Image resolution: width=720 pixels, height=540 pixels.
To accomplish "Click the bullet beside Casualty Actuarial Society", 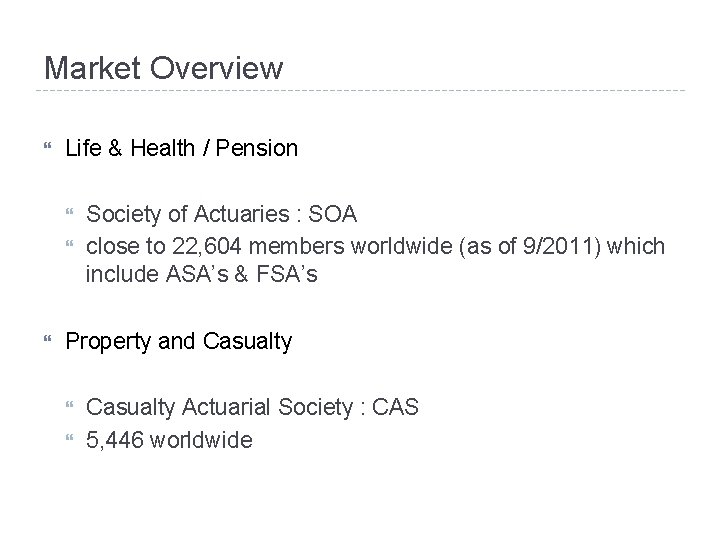I will (68, 407).
